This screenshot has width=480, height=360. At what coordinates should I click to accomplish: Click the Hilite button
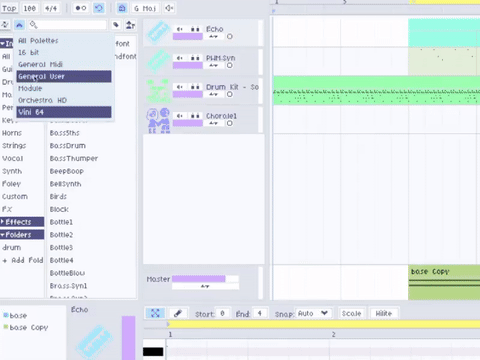point(384,313)
